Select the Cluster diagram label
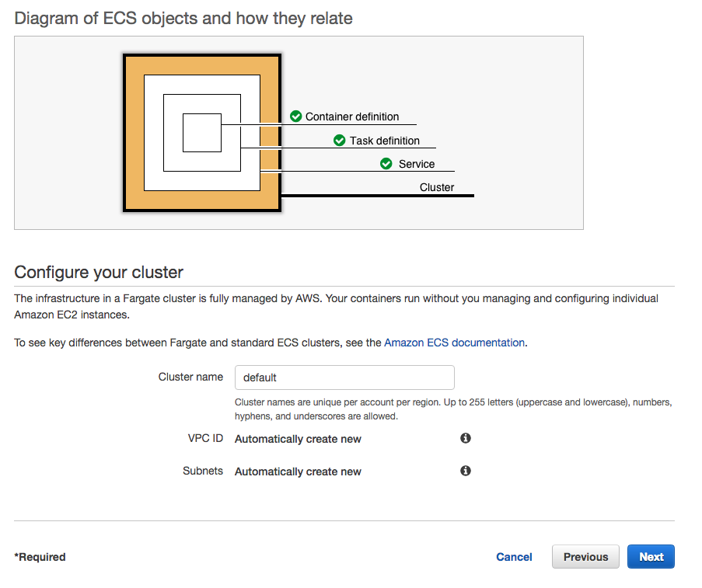The image size is (702, 588). tap(437, 187)
